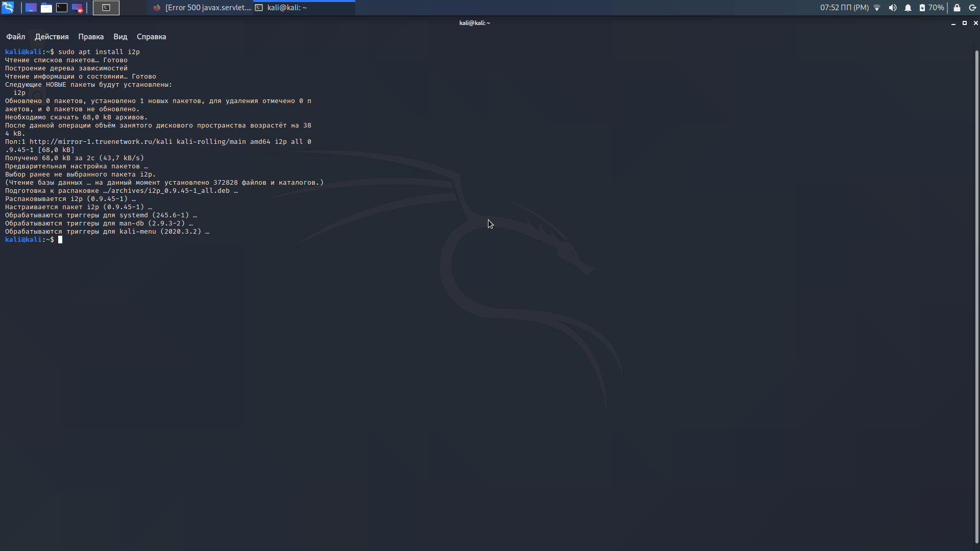Viewport: 980px width, 551px height.
Task: Click the log out session icon
Action: [x=972, y=8]
